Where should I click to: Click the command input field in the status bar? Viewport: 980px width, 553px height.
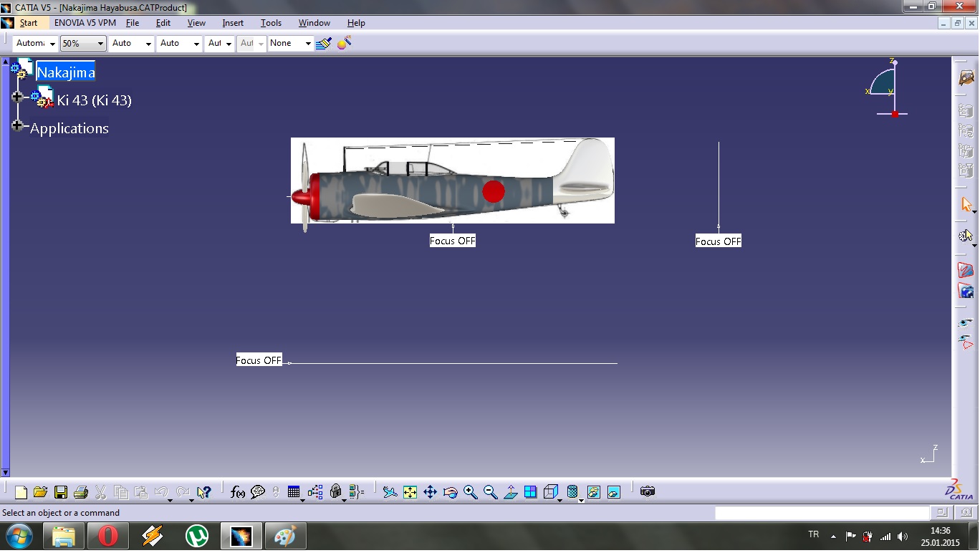coord(822,513)
